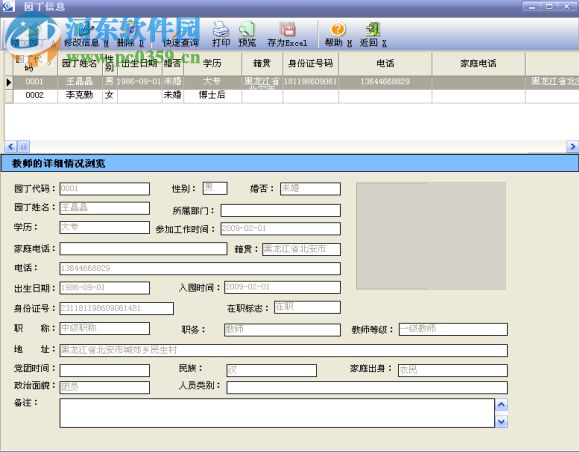Click the 学历 column header
579x452 pixels.
click(x=212, y=63)
